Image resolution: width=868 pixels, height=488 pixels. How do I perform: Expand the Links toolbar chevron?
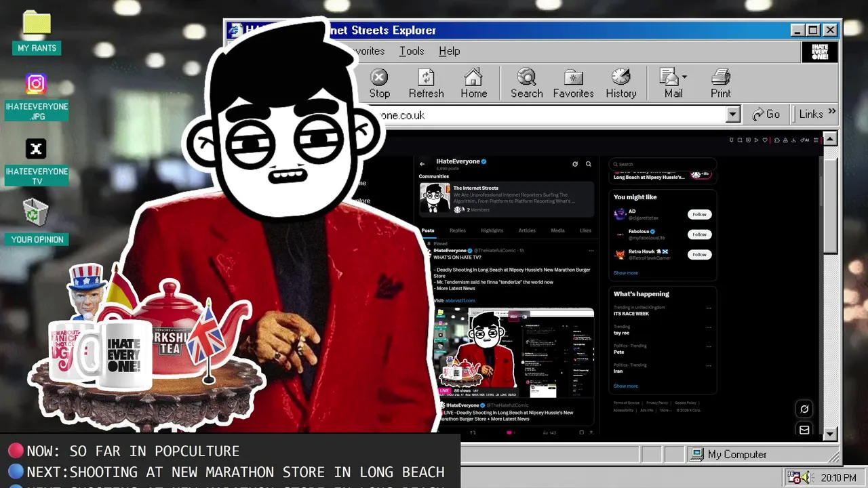[x=832, y=112]
